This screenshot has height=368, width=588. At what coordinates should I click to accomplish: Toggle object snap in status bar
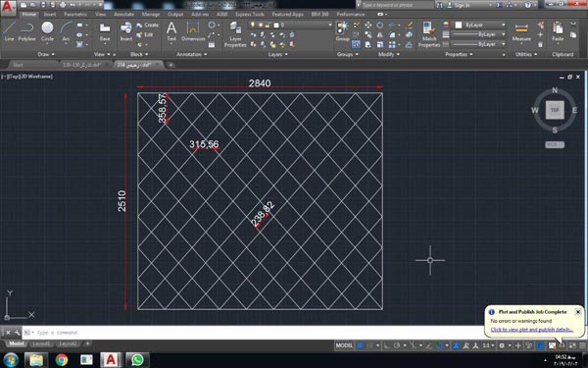[439, 345]
